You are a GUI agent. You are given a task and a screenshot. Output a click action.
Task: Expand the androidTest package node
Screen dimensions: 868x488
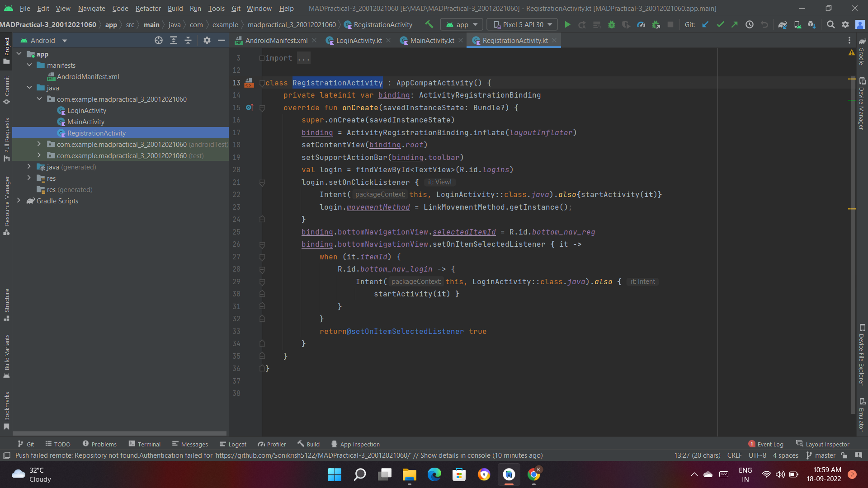click(x=39, y=144)
